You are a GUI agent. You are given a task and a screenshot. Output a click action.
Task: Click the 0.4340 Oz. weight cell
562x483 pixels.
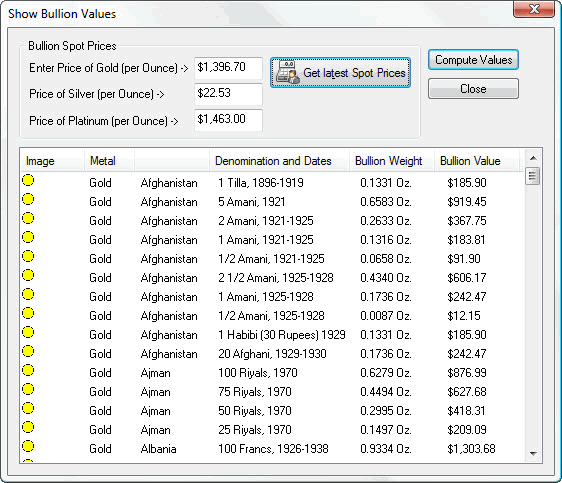pos(386,278)
